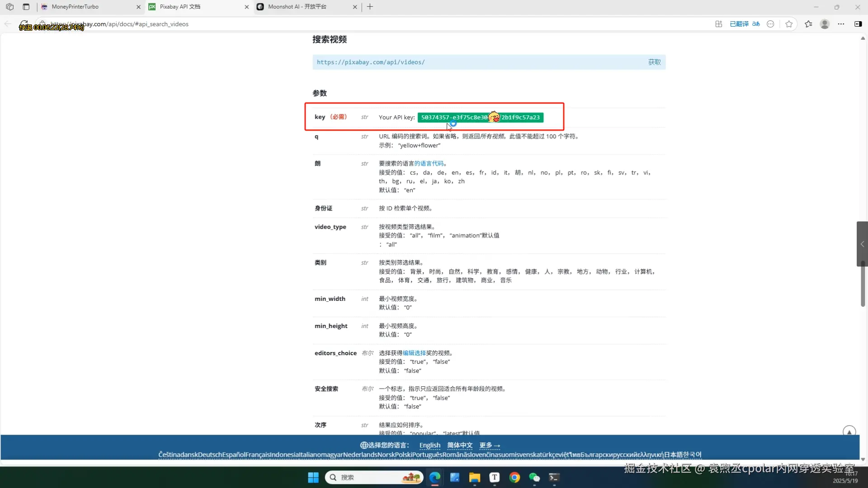This screenshot has width=868, height=488.
Task: Open WeChat from the taskbar
Action: click(x=534, y=478)
